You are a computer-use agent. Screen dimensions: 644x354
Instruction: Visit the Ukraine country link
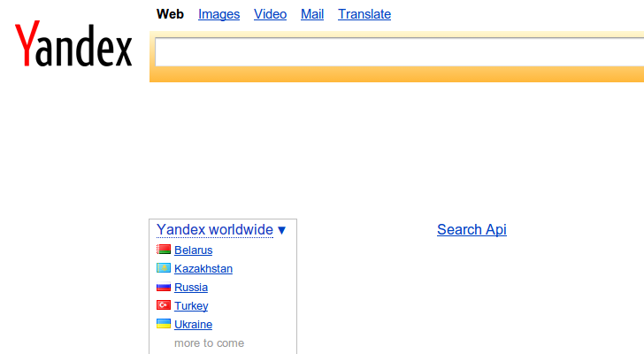pos(193,325)
